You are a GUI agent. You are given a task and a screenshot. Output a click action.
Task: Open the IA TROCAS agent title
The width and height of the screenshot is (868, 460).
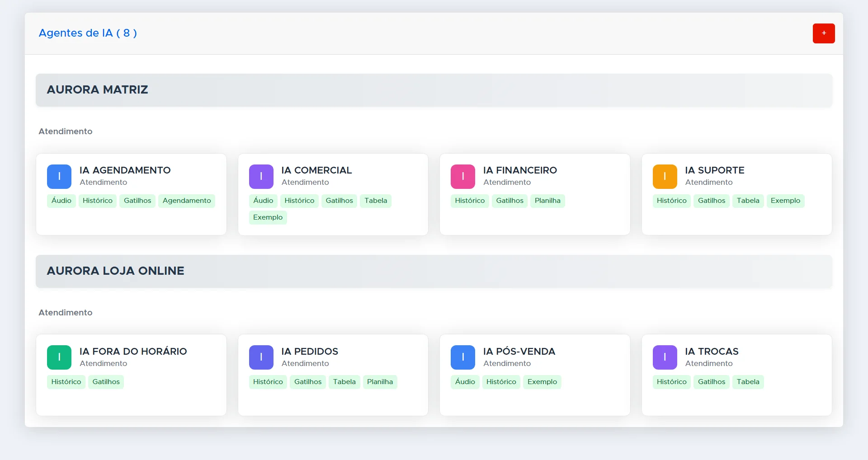click(712, 351)
